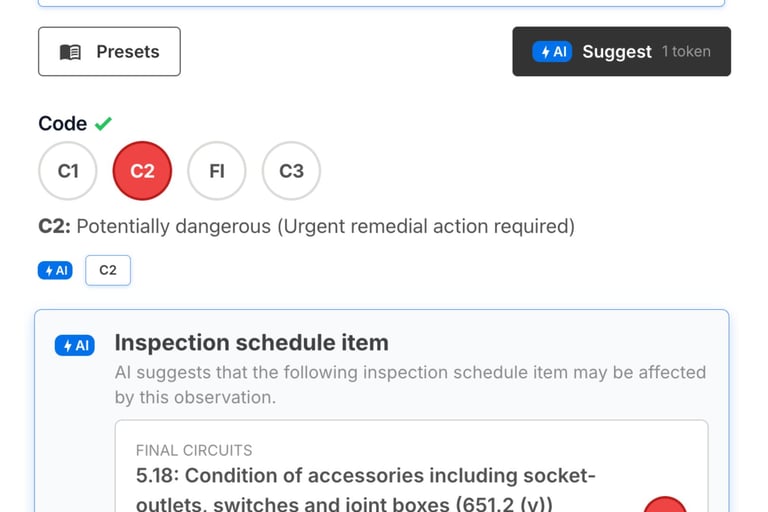
Task: Click the FINAL CIRCUITS section label
Action: (194, 450)
